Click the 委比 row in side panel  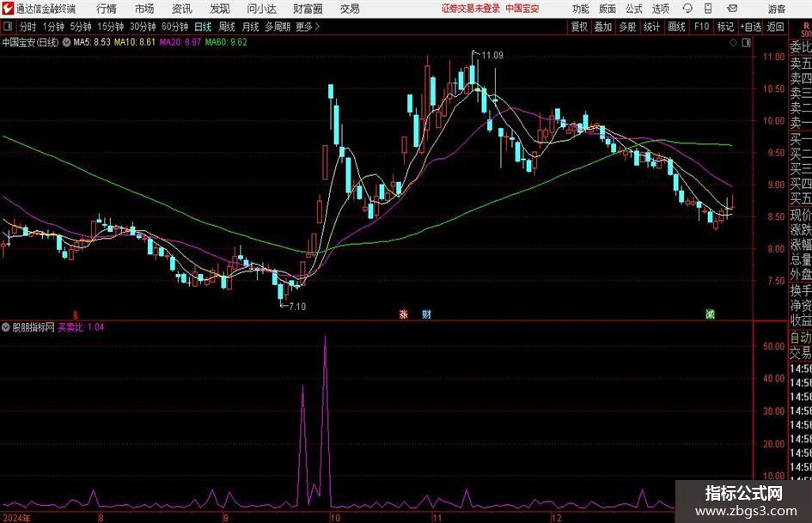point(801,47)
